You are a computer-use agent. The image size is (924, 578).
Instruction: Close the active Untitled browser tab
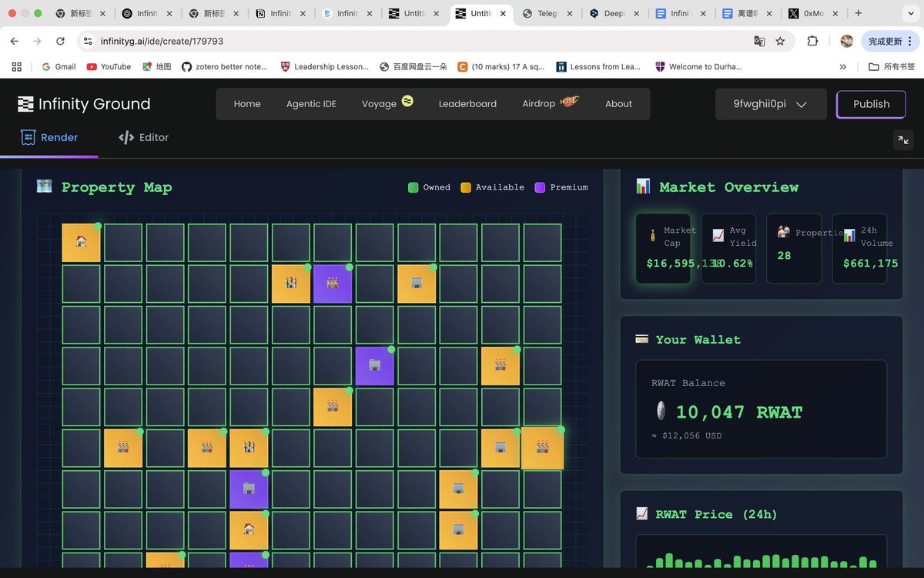pos(504,14)
